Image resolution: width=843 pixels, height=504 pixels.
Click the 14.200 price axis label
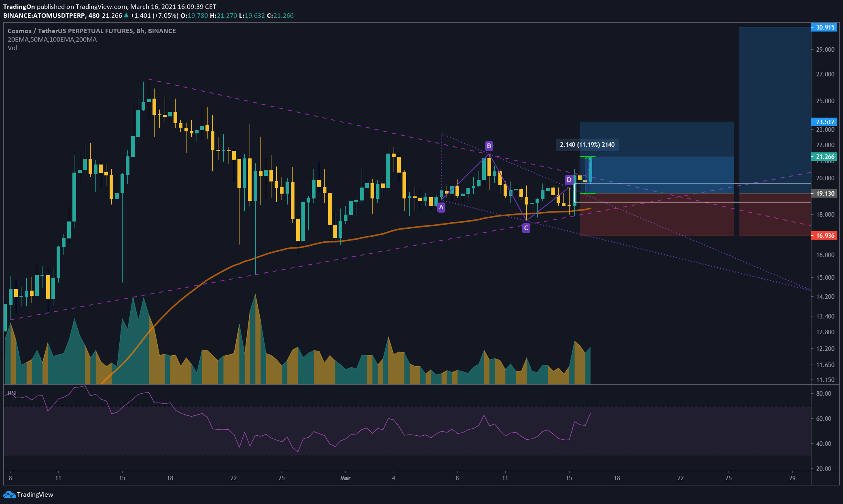(x=825, y=296)
